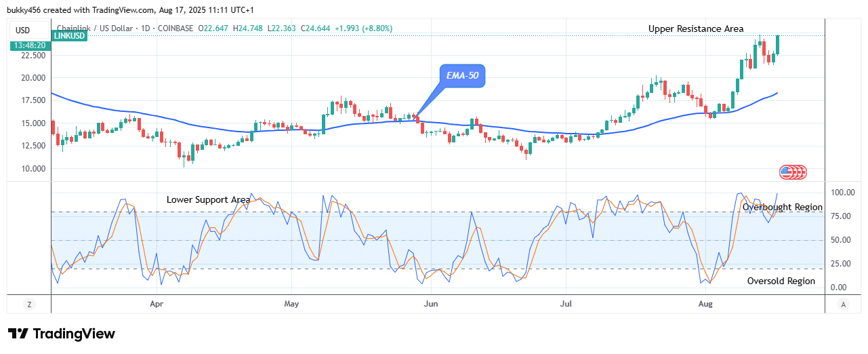Click the Aug label on time axis
The width and height of the screenshot is (868, 354).
pos(705,305)
